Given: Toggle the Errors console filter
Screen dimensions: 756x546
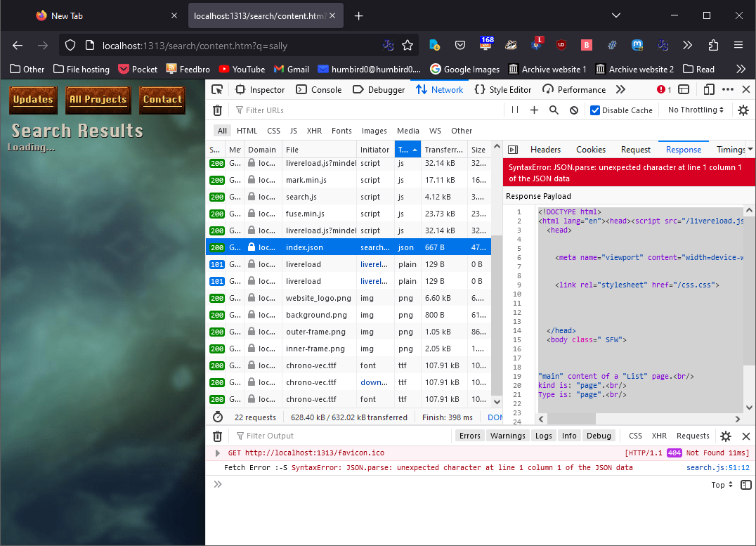Looking at the screenshot, I should (469, 436).
